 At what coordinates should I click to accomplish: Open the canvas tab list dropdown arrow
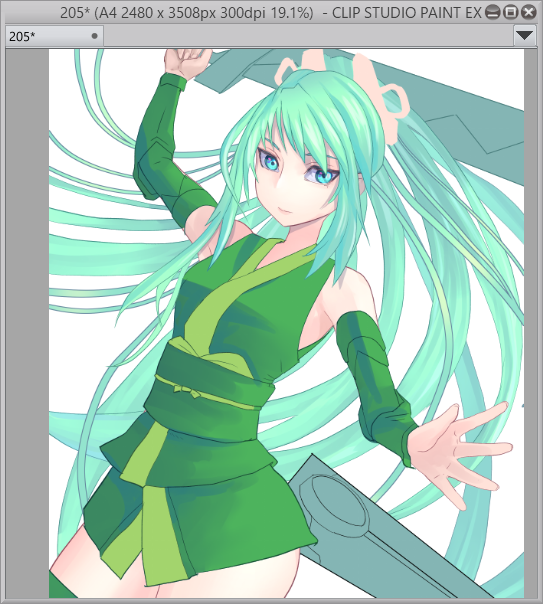click(x=525, y=36)
